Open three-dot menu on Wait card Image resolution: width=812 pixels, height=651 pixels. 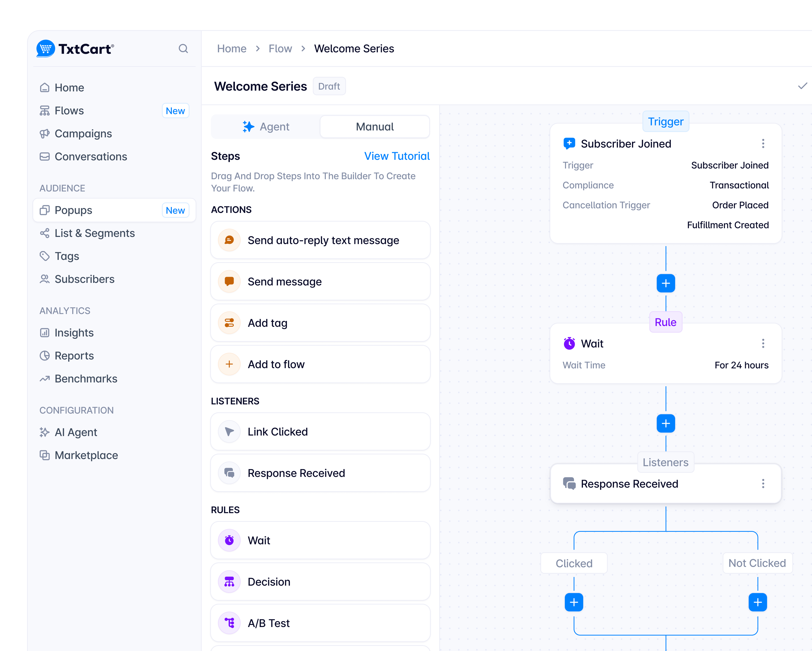tap(763, 343)
